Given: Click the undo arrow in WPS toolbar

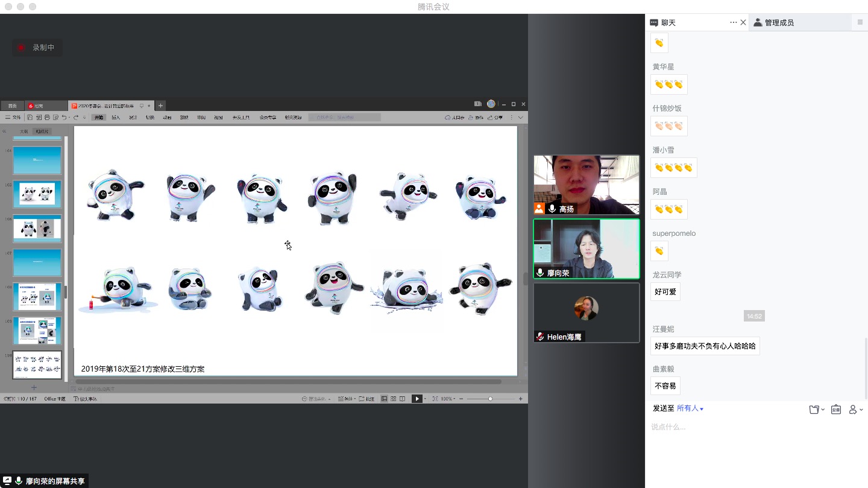Looking at the screenshot, I should (x=64, y=117).
